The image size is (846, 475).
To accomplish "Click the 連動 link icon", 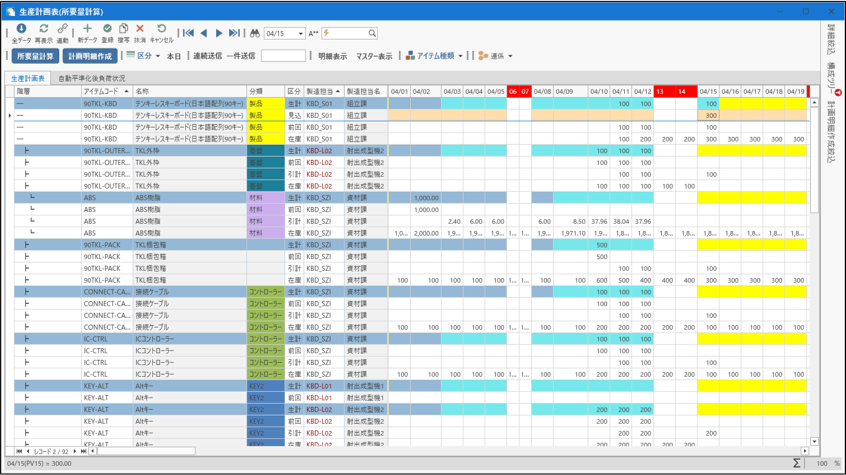I will click(x=62, y=30).
